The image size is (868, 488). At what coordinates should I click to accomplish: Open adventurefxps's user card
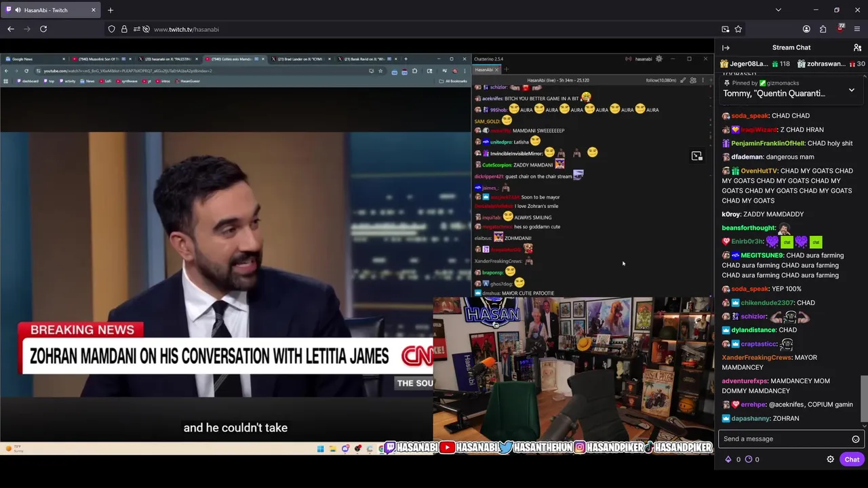[x=745, y=381]
